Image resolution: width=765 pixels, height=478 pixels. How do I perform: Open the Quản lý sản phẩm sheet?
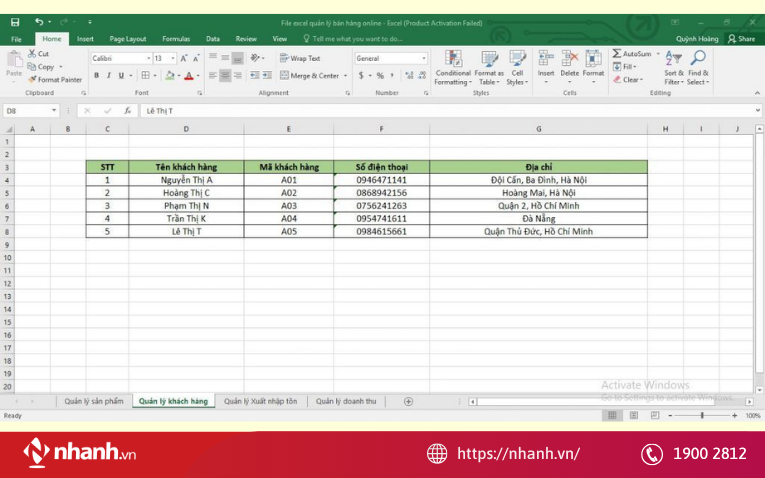94,401
